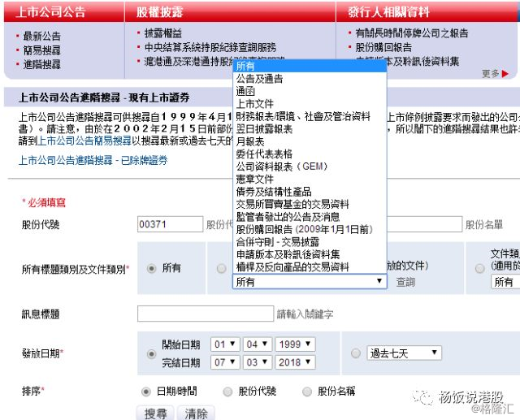The image size is (520, 420).
Task: Focus the 股份代號 field containing 00371
Action: (x=170, y=224)
